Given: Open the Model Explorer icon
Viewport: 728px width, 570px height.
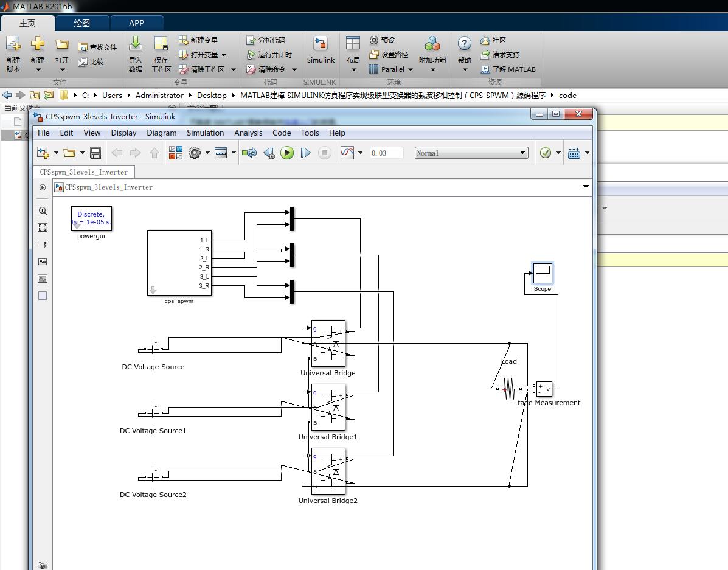Looking at the screenshot, I should pyautogui.click(x=221, y=153).
